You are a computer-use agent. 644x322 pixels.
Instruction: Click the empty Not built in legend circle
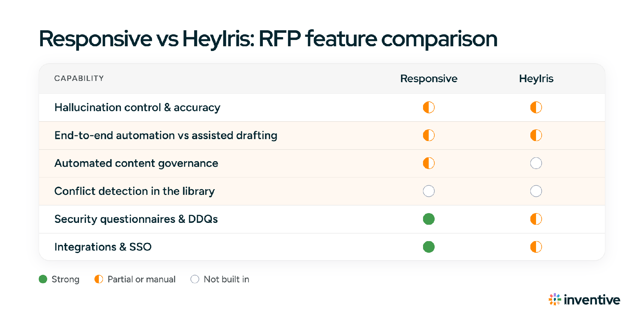(x=195, y=279)
